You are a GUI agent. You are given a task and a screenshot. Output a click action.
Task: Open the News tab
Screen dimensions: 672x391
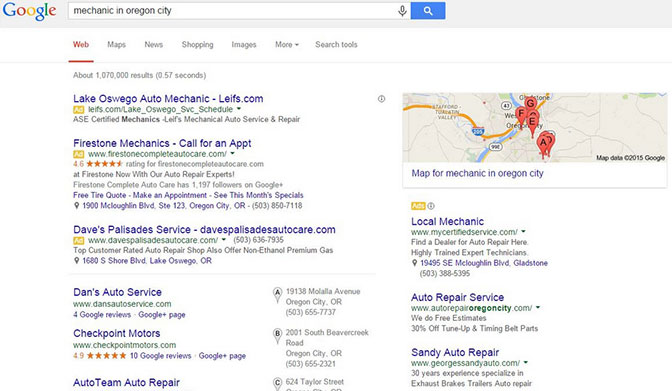coord(153,45)
